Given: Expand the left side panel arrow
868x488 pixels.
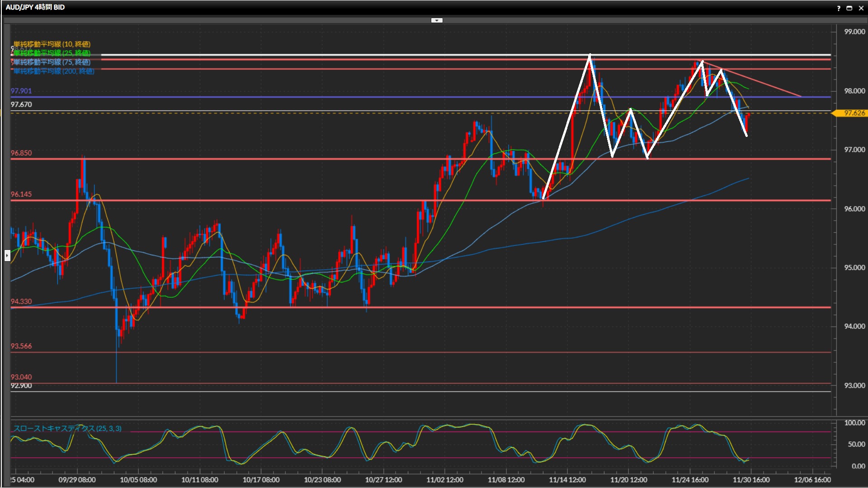Looking at the screenshot, I should (7, 256).
